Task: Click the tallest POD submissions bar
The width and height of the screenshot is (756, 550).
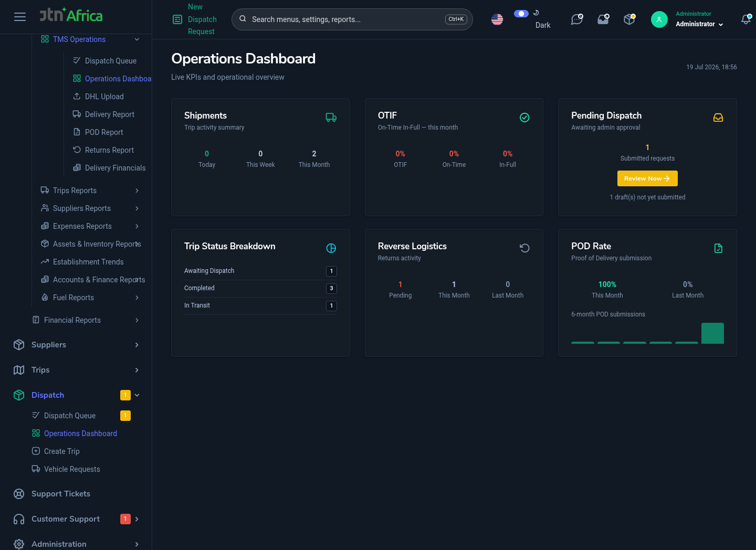Action: (712, 333)
